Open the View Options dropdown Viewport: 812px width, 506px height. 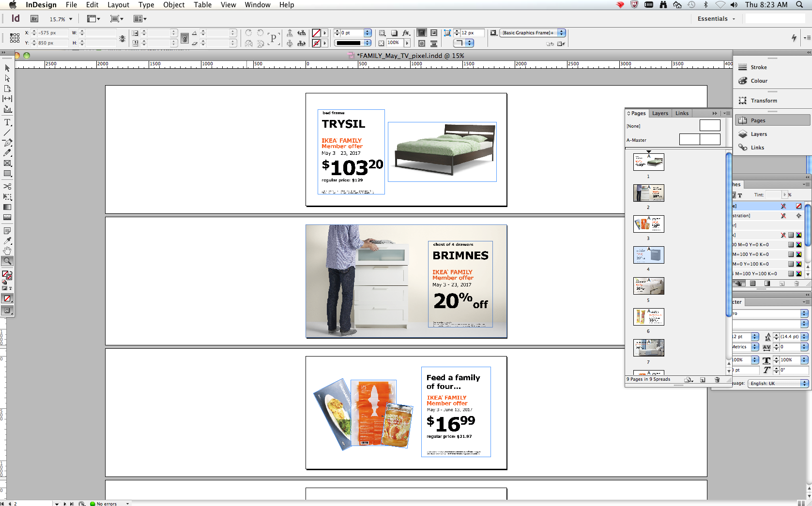coord(93,19)
